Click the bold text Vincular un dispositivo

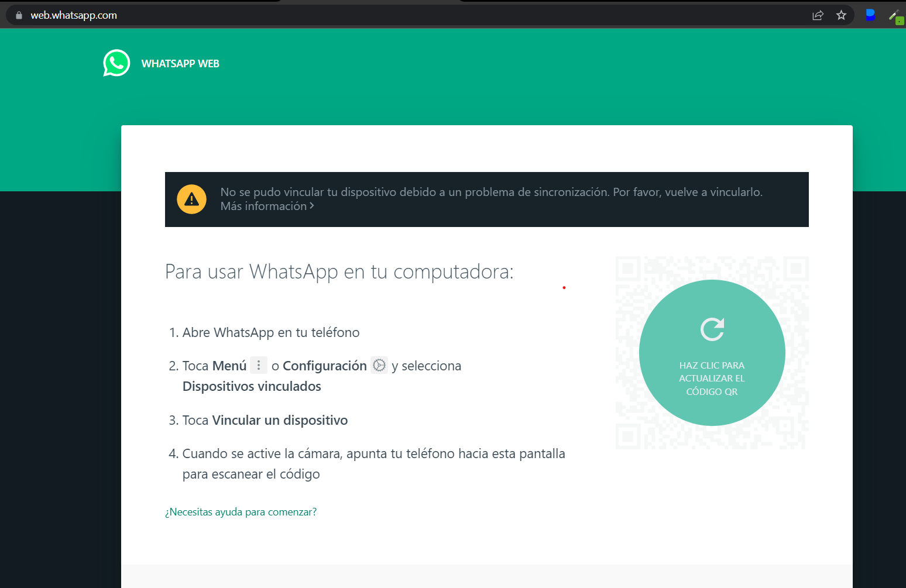click(280, 421)
